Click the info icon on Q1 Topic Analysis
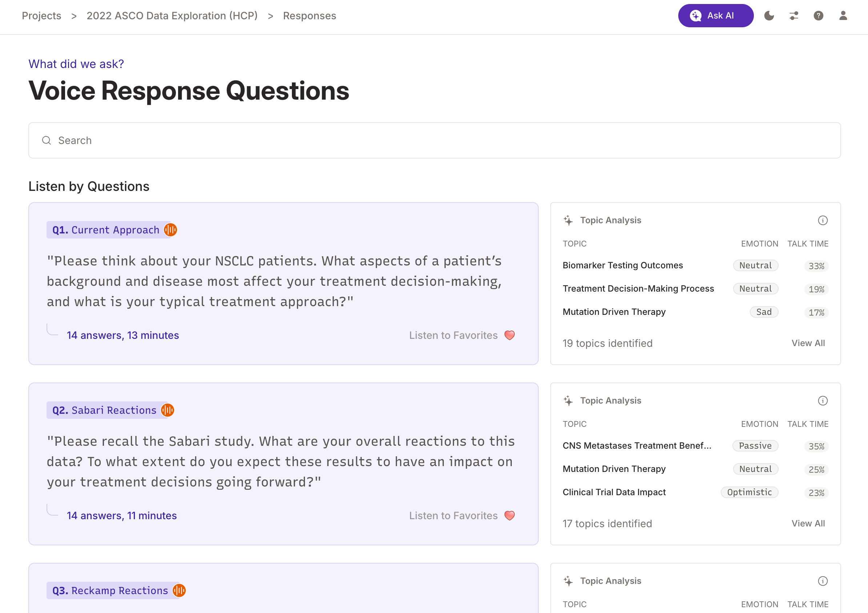Screen dimensions: 868x613 point(823,220)
